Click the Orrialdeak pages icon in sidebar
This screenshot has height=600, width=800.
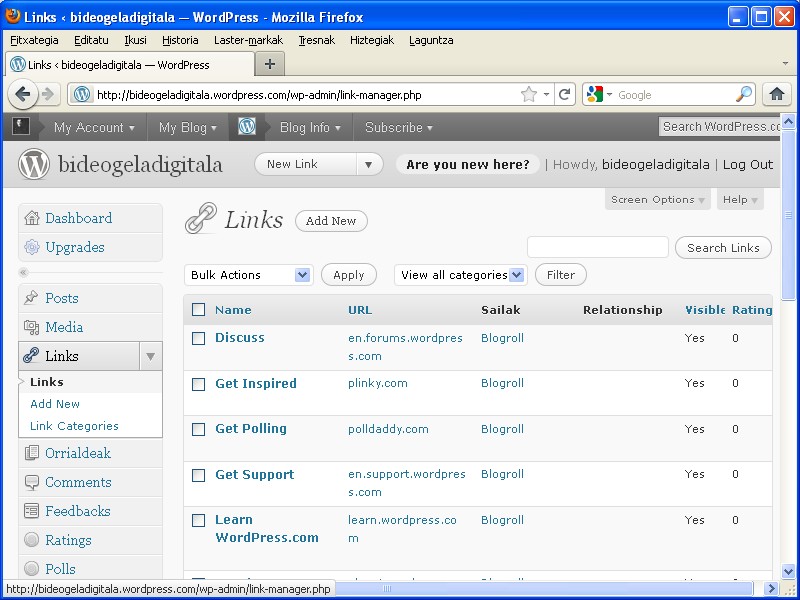point(32,453)
